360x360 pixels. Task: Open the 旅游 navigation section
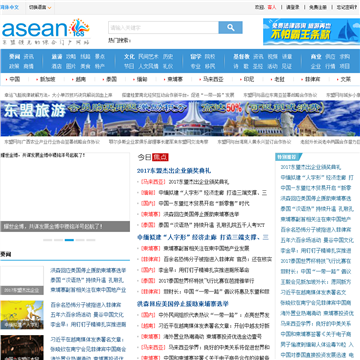point(57,57)
